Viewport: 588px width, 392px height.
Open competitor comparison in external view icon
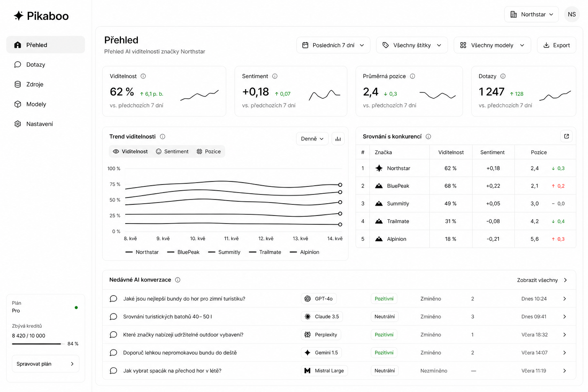pos(567,136)
